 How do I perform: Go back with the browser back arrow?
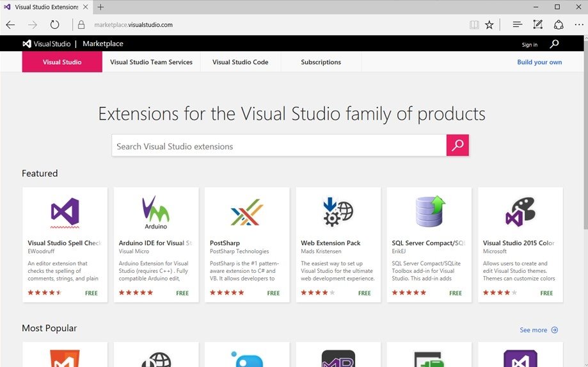[10, 25]
